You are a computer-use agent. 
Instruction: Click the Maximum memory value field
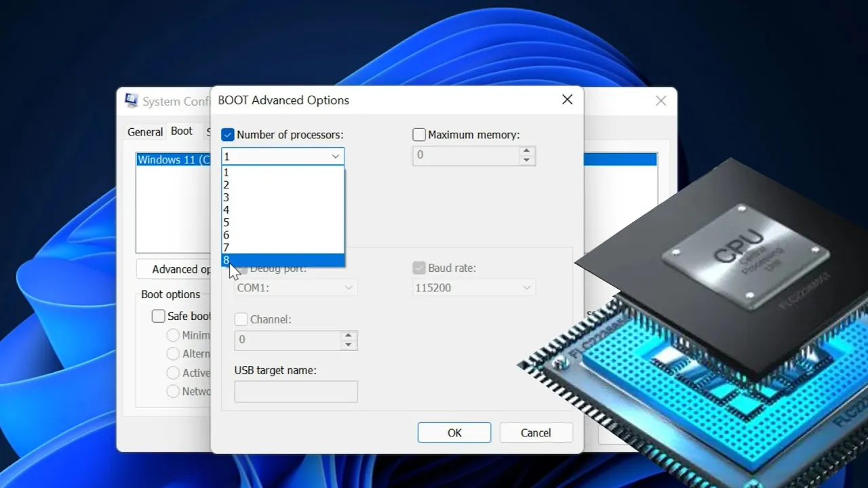[465, 156]
